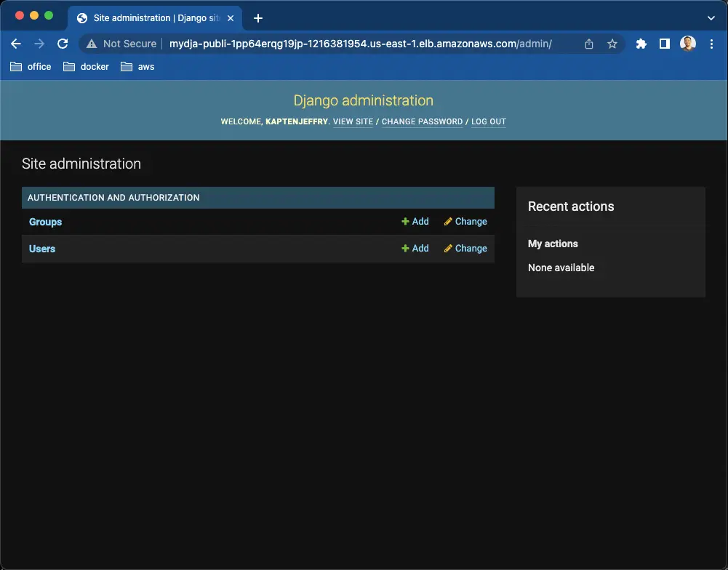Viewport: 728px width, 570px height.
Task: Add a new user via Add link
Action: tap(415, 249)
